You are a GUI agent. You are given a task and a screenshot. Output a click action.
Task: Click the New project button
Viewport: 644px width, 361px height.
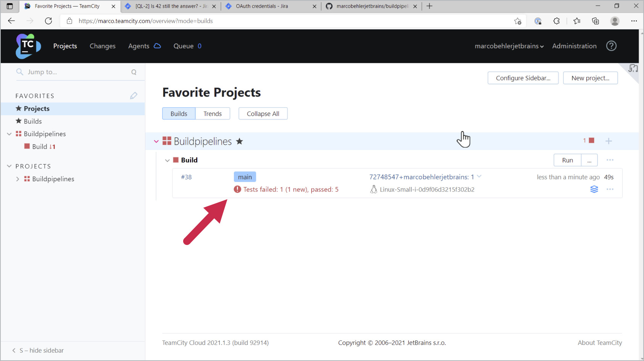(x=590, y=78)
